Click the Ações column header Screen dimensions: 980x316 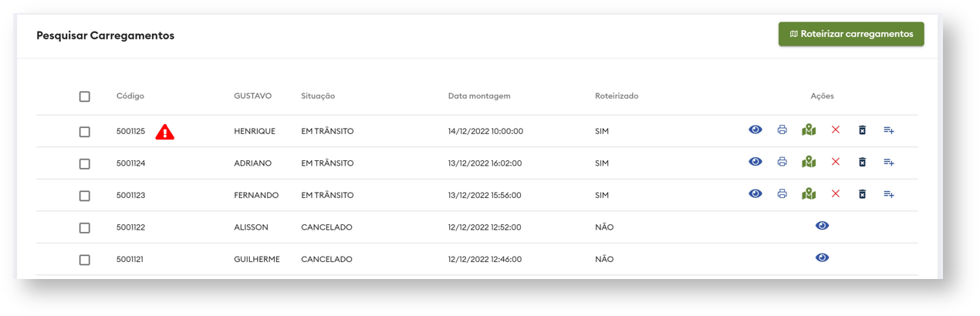[x=822, y=96]
